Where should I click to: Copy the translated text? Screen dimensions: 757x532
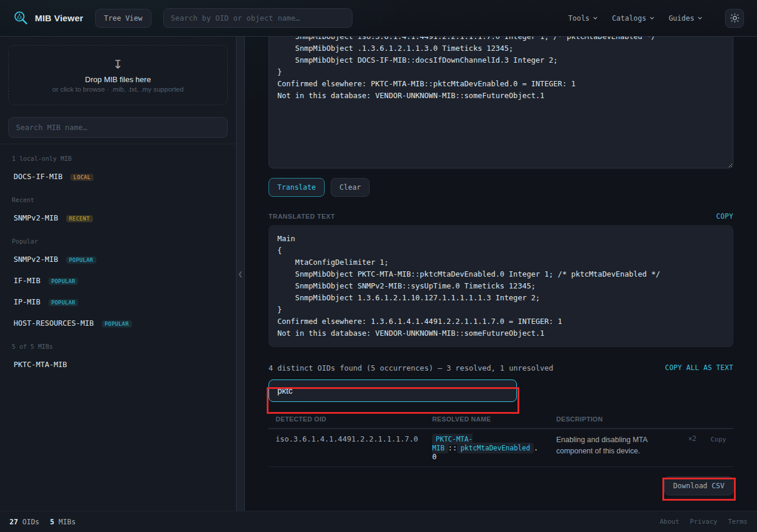(724, 216)
